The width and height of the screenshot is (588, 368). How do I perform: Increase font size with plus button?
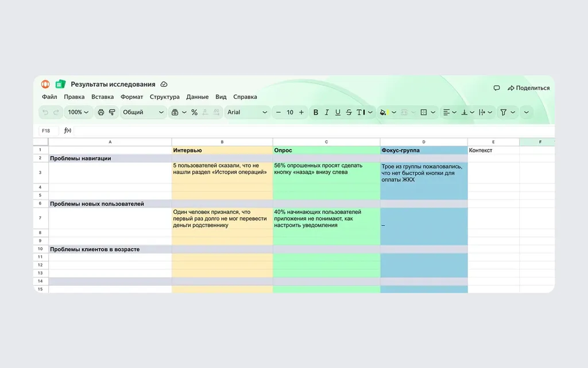coord(301,112)
